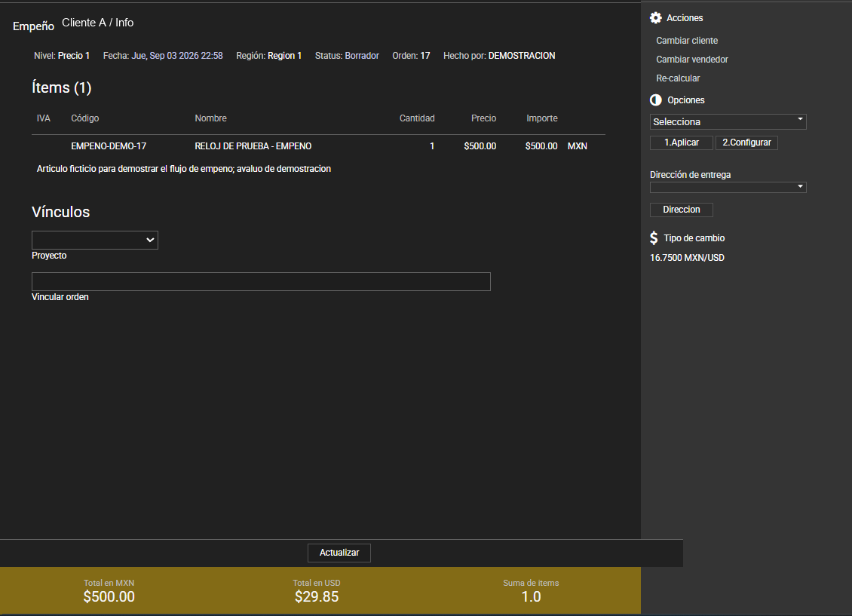The width and height of the screenshot is (852, 616).
Task: Click the Total en USD $29.85 amount
Action: click(317, 597)
